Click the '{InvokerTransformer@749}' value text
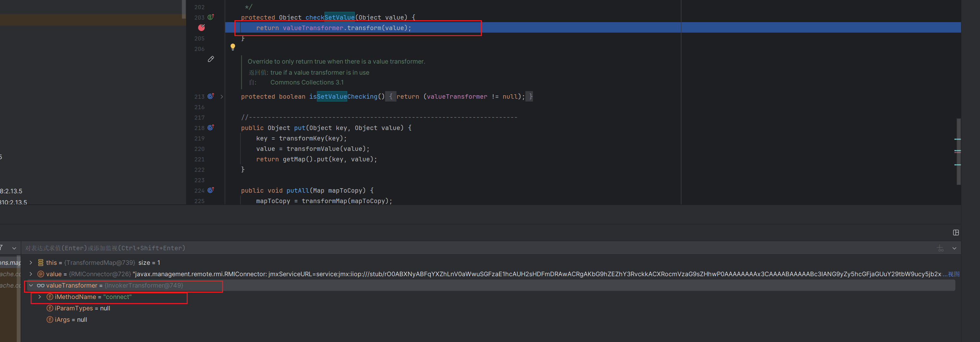The image size is (980, 342). tap(144, 286)
